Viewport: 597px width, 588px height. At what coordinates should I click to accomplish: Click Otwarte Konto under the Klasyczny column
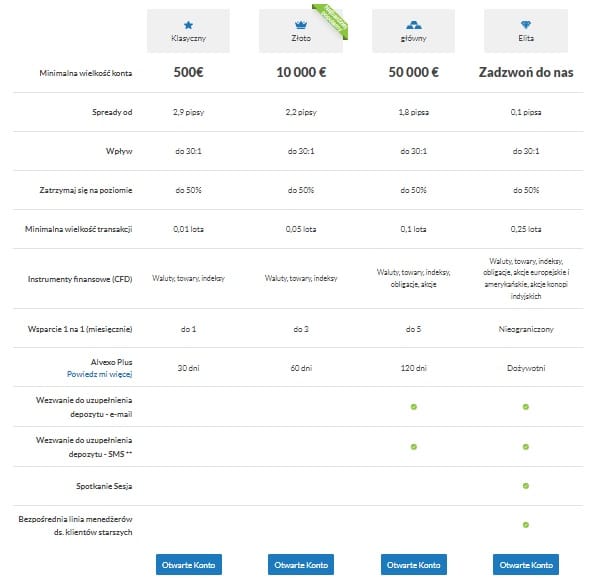(x=188, y=564)
